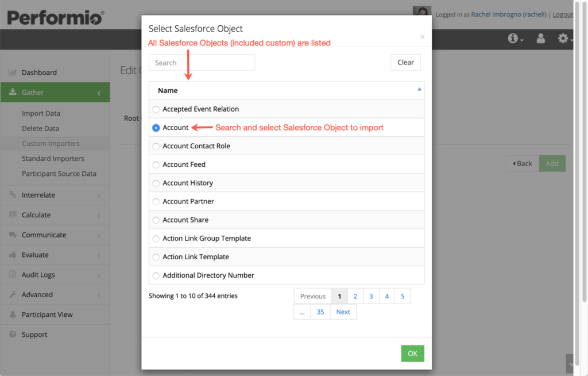Click the user avatar photo in header
The height and width of the screenshot is (376, 588).
click(x=422, y=11)
